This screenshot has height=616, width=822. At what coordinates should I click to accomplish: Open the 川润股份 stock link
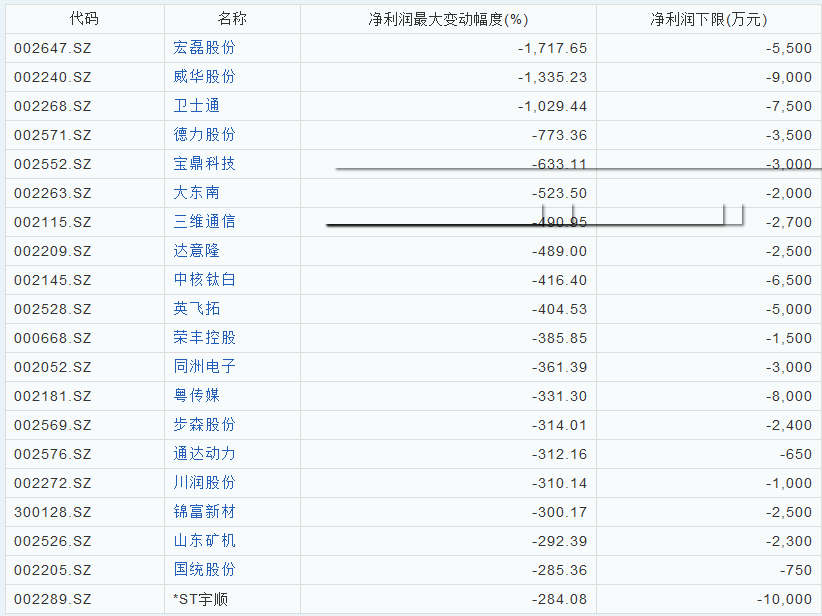204,482
